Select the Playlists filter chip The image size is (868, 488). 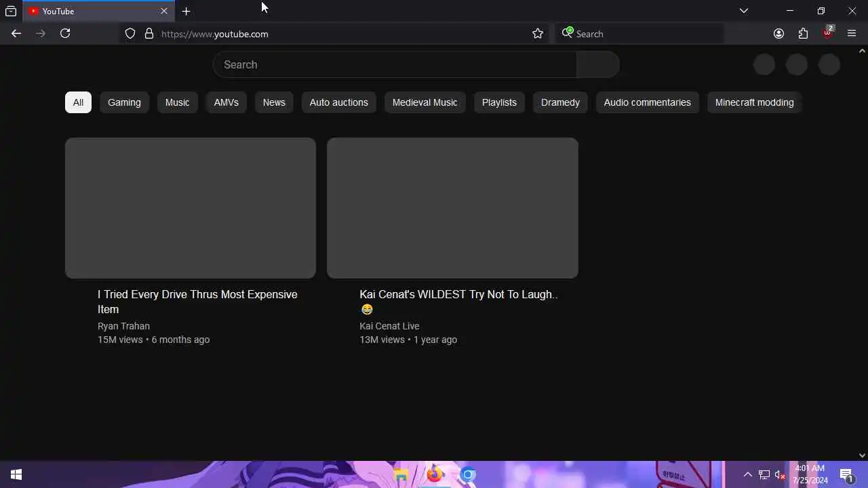pyautogui.click(x=499, y=102)
